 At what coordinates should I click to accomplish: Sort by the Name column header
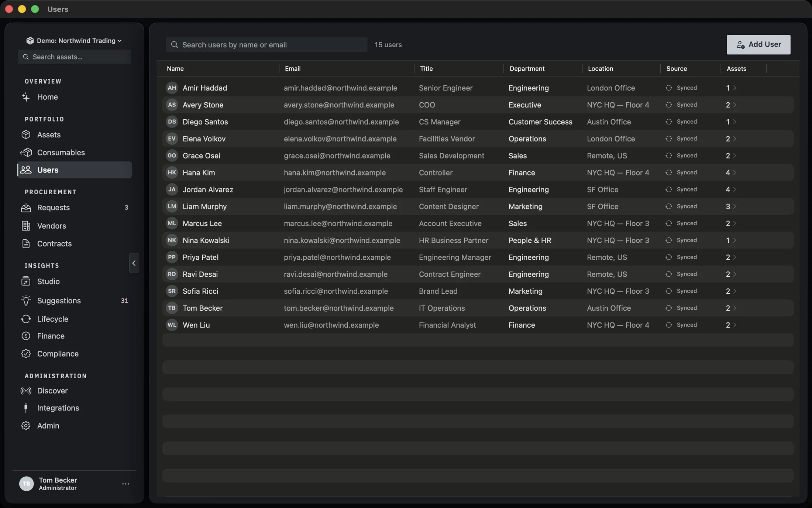[x=175, y=69]
